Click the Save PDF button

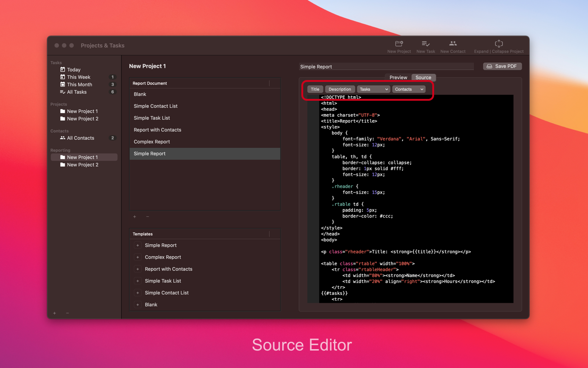click(x=502, y=66)
